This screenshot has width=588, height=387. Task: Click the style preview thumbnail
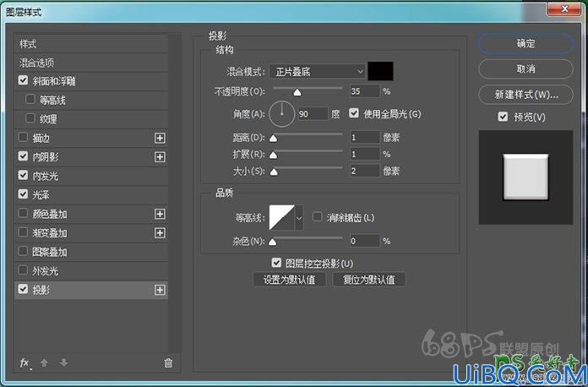coord(525,177)
